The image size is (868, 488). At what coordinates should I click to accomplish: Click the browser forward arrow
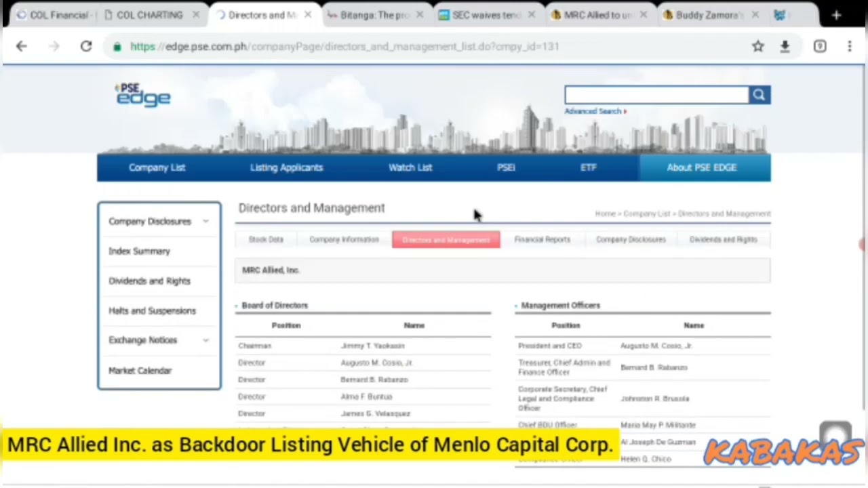coord(54,46)
